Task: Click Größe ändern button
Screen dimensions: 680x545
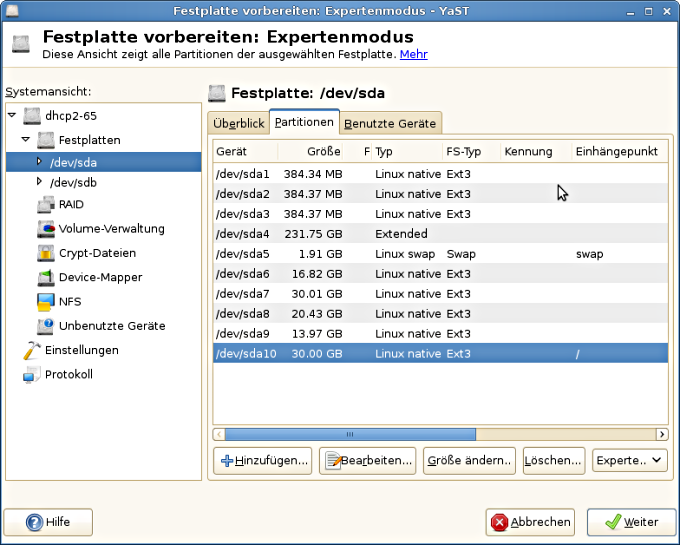Action: tap(469, 460)
